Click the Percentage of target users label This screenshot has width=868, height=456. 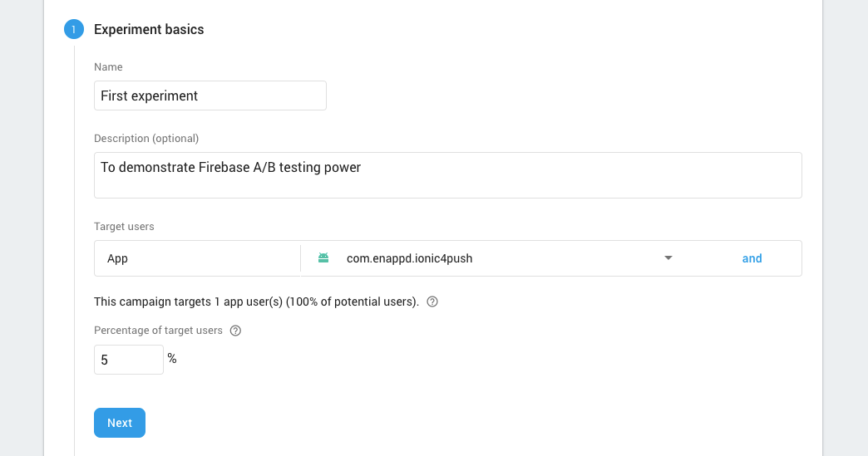coord(158,331)
